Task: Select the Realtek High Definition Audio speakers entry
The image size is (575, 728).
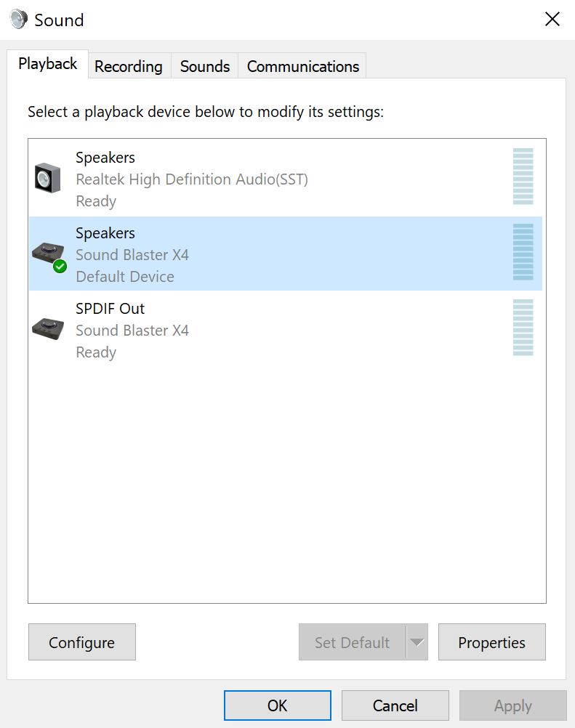Action: (x=285, y=179)
